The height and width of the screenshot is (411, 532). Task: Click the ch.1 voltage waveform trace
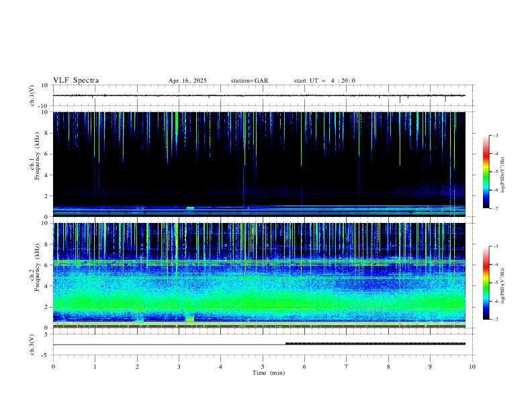tap(259, 95)
